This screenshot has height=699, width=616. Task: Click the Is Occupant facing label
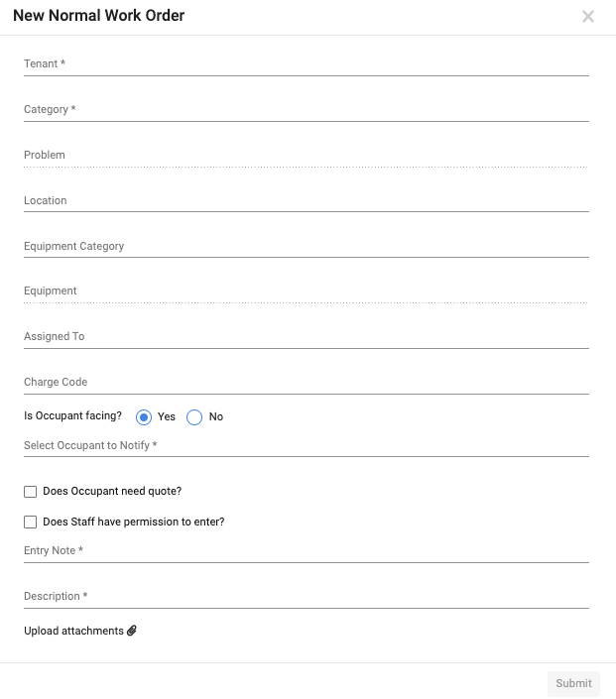[x=72, y=415]
